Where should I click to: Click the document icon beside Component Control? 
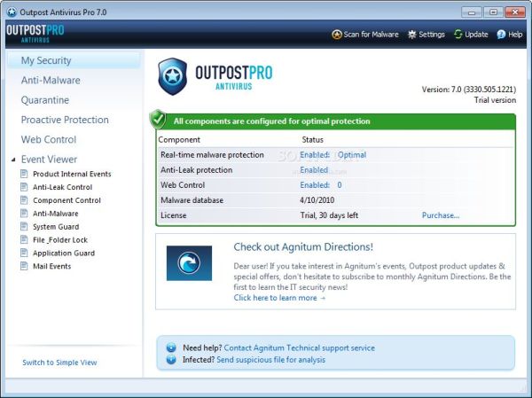tap(24, 200)
